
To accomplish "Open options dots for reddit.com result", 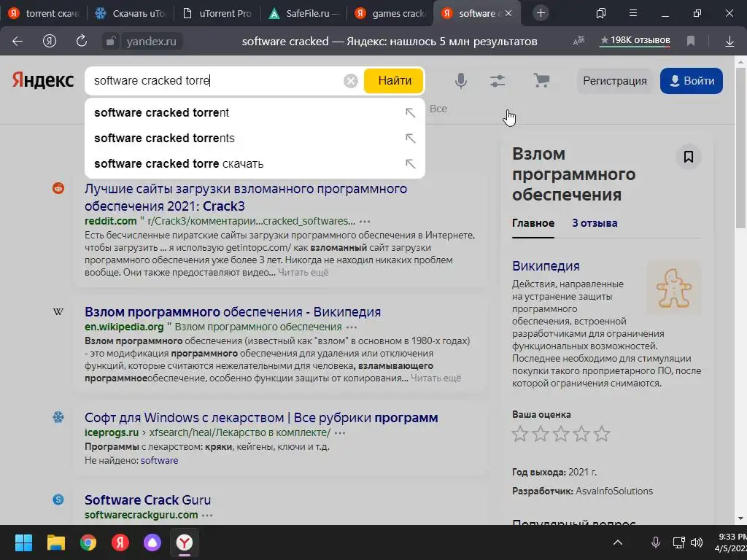I will coord(365,222).
